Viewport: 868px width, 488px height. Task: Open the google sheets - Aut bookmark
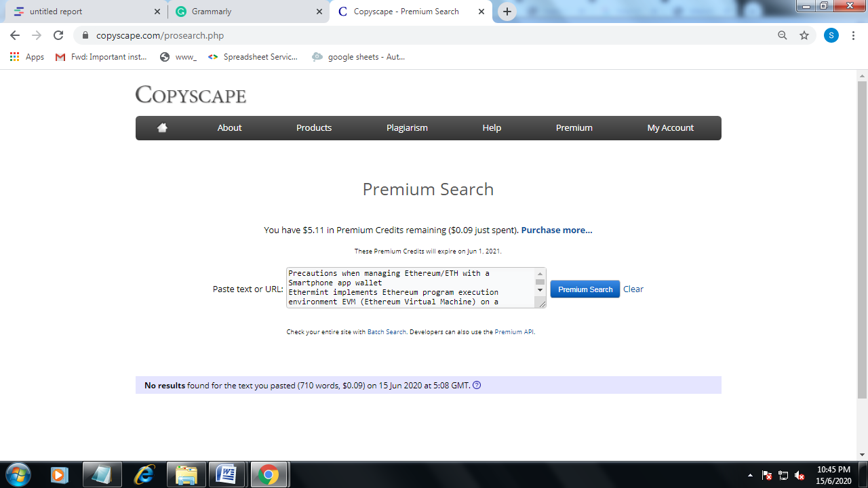point(359,57)
